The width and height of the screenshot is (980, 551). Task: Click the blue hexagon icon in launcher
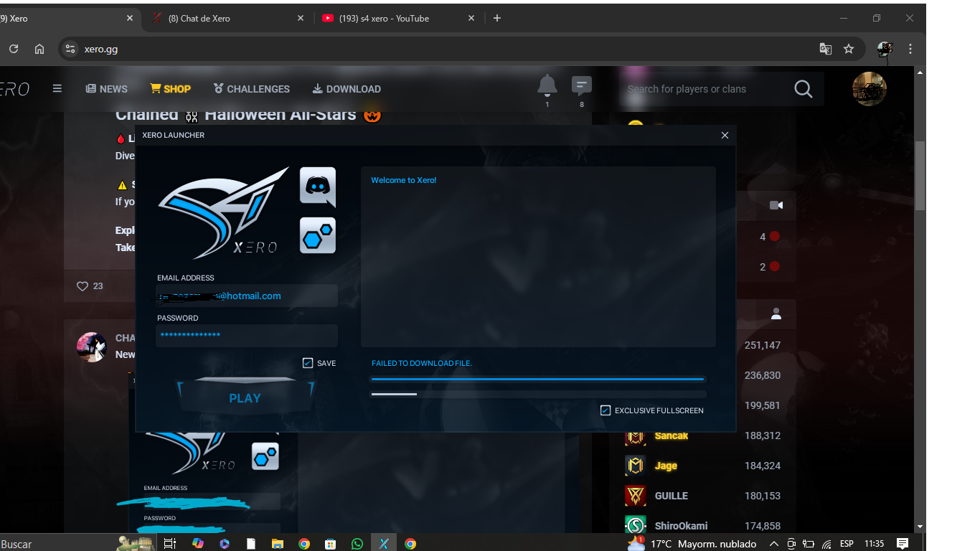click(x=317, y=235)
